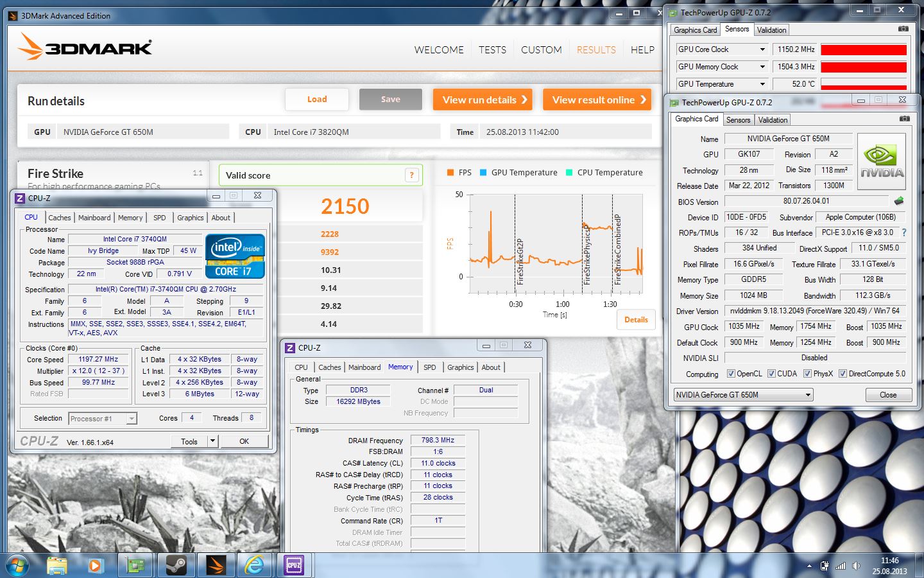Toggle the OpenCL checkbox in GPU-Z
Screen dimensions: 924x578
pos(731,374)
